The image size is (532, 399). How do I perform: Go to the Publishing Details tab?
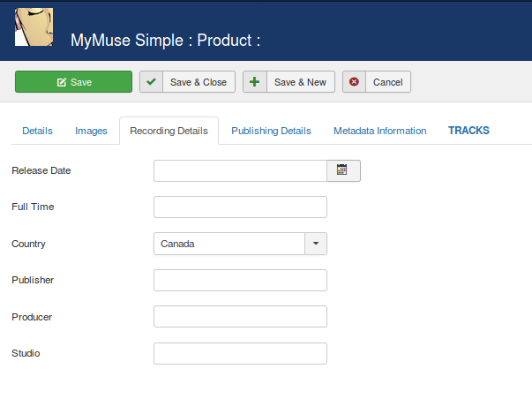coord(271,131)
